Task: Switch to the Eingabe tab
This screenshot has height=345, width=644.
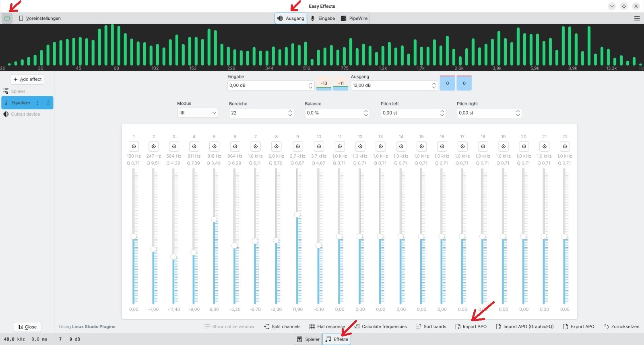Action: click(322, 18)
